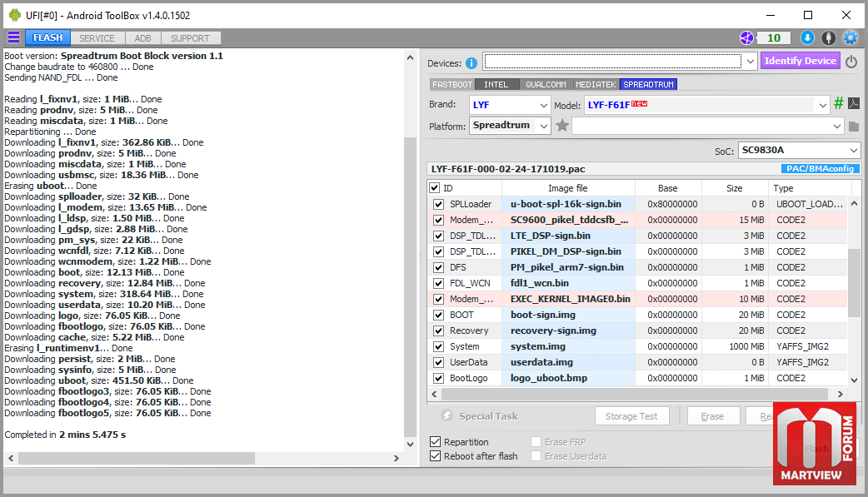Uncheck the UserData partition checkbox

pyautogui.click(x=438, y=362)
